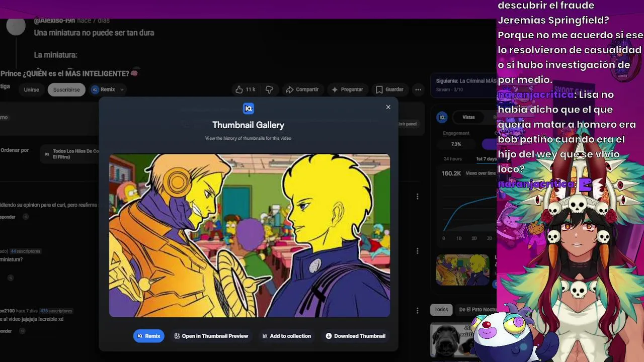Click the Thumbnail Gallery heading text
The width and height of the screenshot is (644, 362).
point(248,125)
